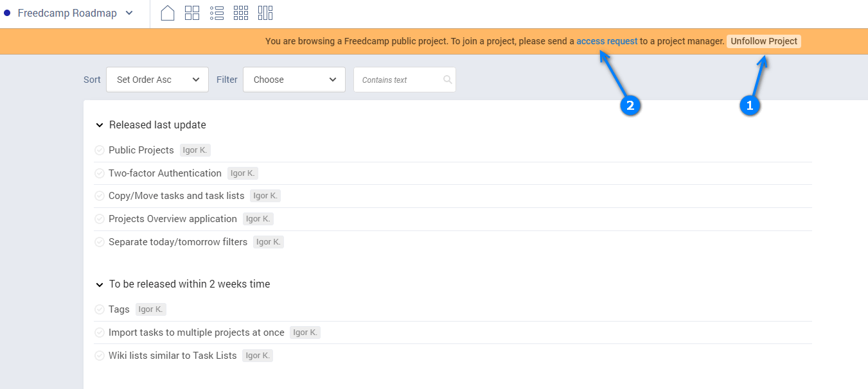Click the four-square widgets view icon
This screenshot has width=868, height=389.
pyautogui.click(x=192, y=13)
